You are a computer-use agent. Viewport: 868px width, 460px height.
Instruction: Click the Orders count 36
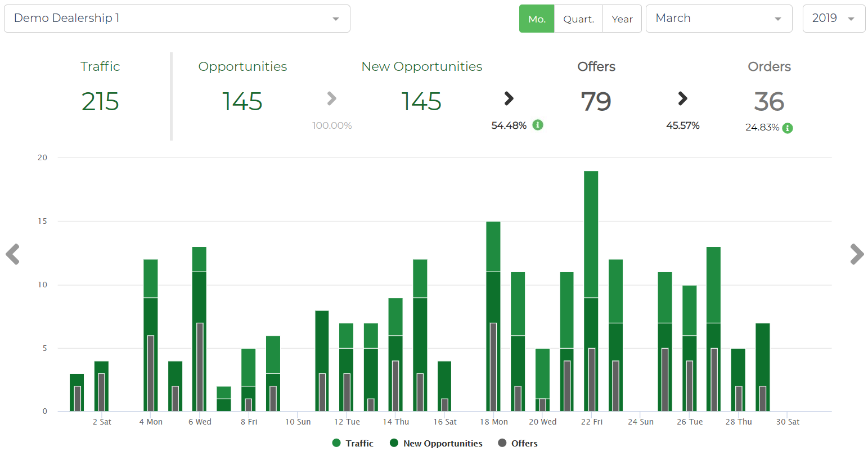768,102
